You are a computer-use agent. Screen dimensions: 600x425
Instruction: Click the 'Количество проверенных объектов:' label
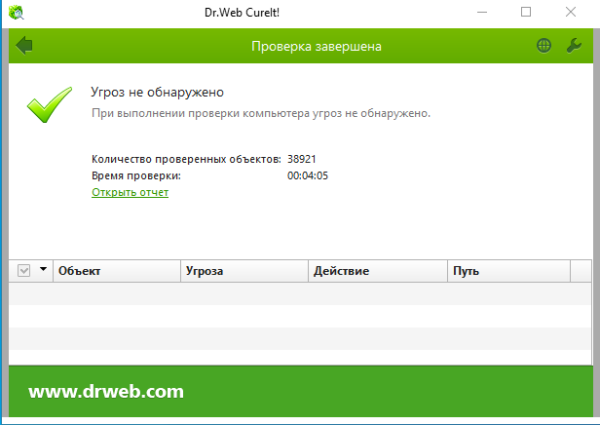point(186,159)
